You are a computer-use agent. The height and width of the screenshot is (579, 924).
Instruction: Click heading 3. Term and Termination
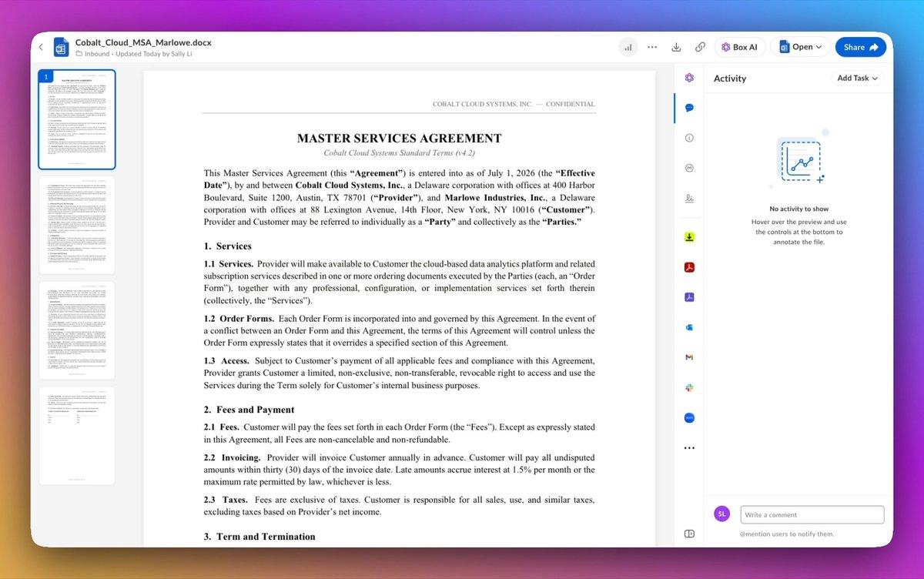click(x=259, y=537)
